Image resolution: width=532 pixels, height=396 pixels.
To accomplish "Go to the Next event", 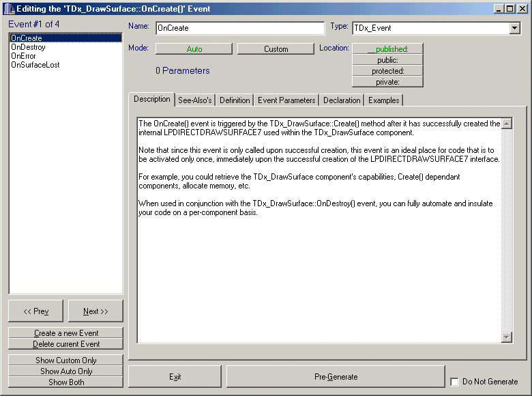I will pos(95,311).
